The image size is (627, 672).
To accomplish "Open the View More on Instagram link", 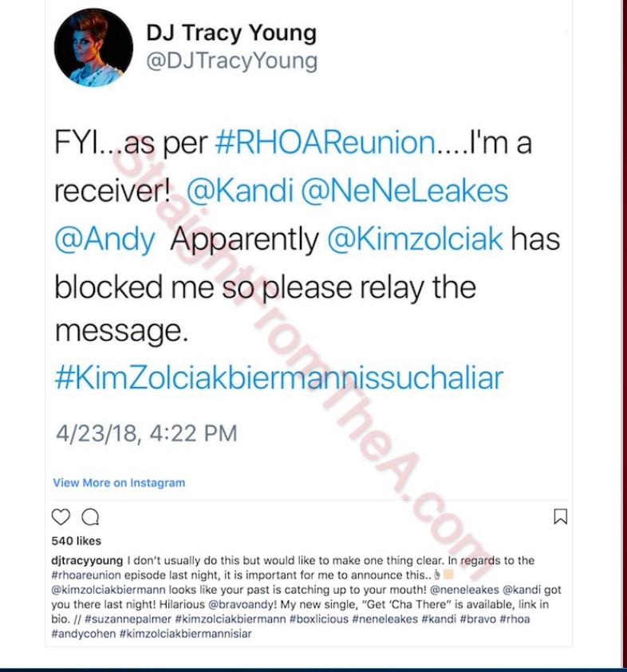I will pos(119,483).
